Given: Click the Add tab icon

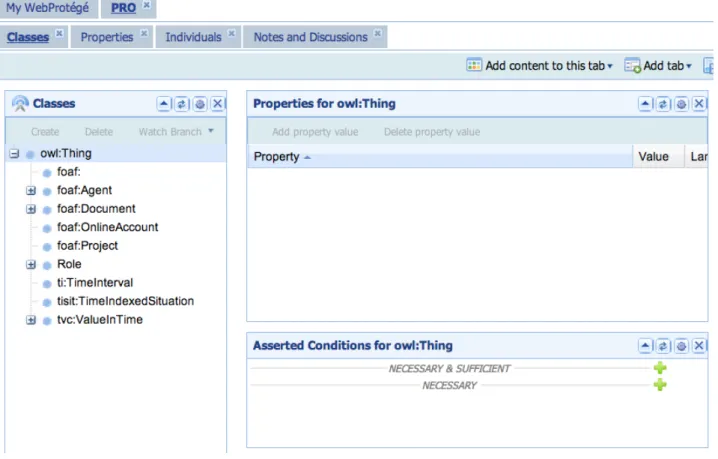Looking at the screenshot, I should pyautogui.click(x=632, y=66).
